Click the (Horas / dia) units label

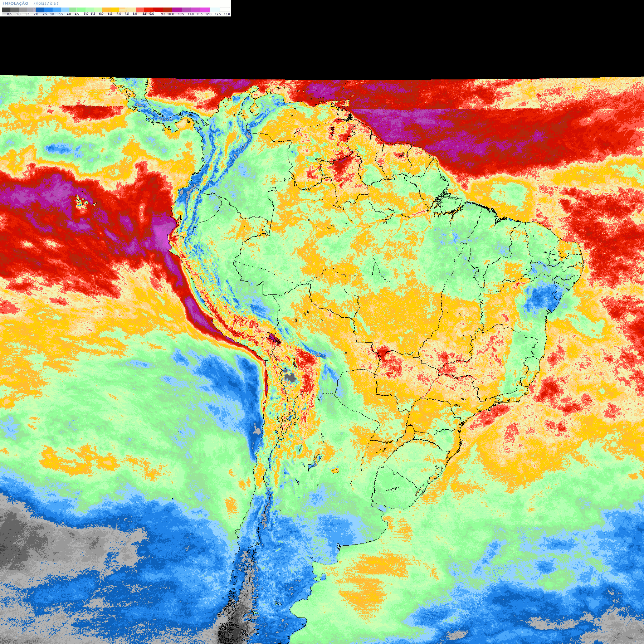coord(46,3)
